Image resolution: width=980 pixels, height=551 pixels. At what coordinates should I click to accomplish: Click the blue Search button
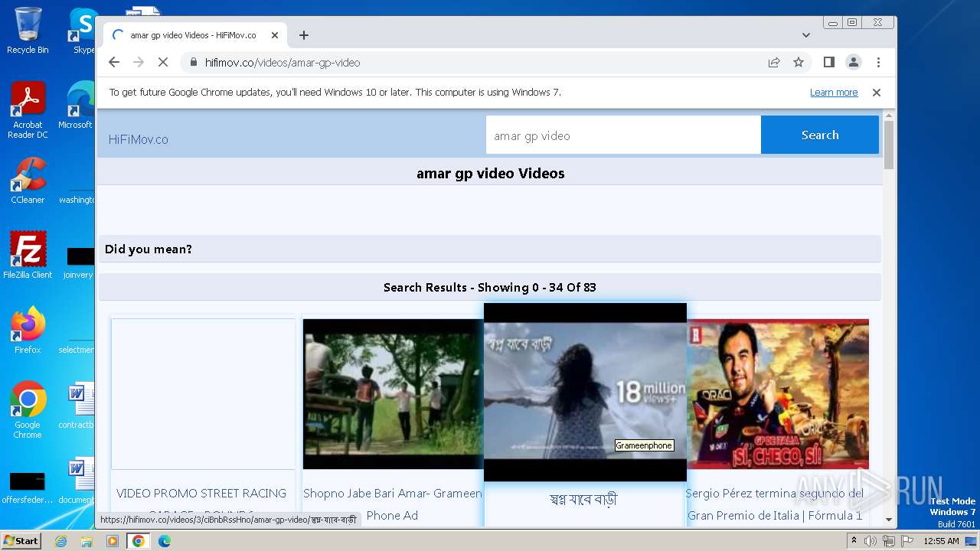click(820, 135)
